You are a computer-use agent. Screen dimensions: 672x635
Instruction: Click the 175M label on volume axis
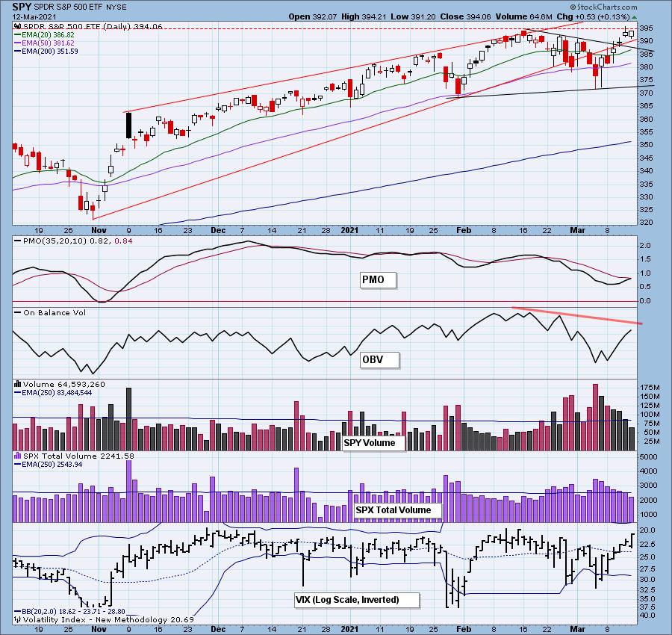(x=650, y=388)
